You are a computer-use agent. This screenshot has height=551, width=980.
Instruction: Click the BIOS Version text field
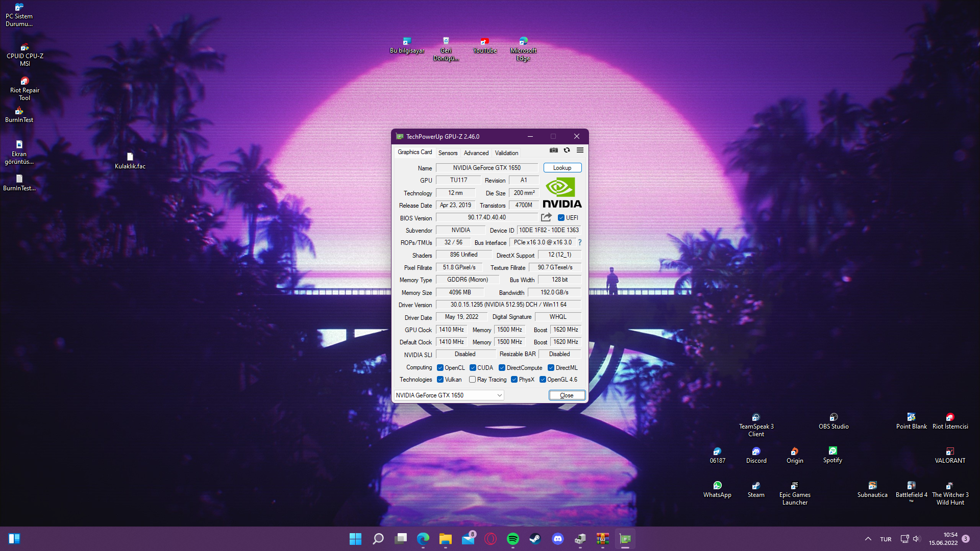486,218
